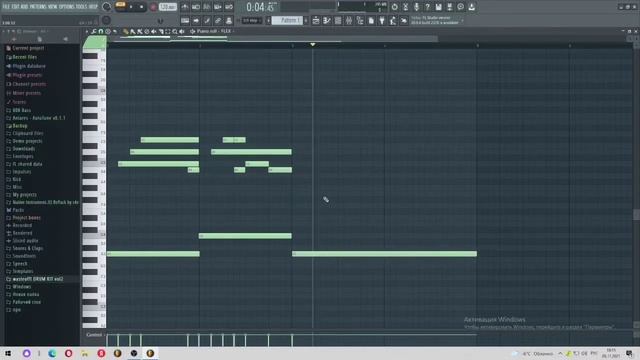Toggle countdown before recording
The height and width of the screenshot is (360, 640).
pyautogui.click(x=207, y=7)
